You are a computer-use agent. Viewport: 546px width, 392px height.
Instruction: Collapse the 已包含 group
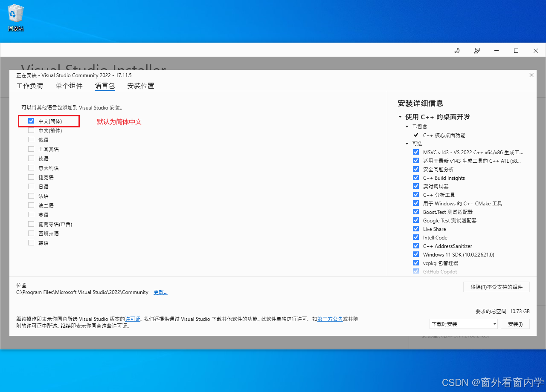coord(407,127)
